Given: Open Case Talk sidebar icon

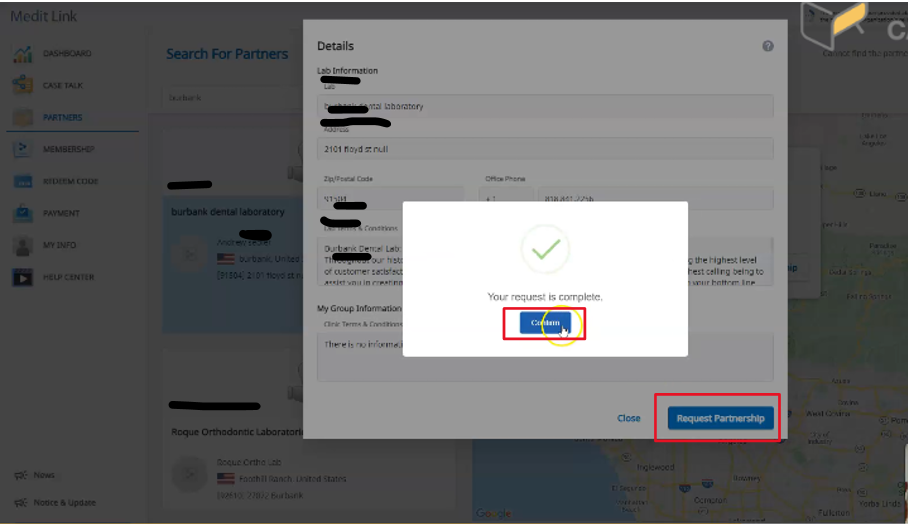Looking at the screenshot, I should click(23, 85).
